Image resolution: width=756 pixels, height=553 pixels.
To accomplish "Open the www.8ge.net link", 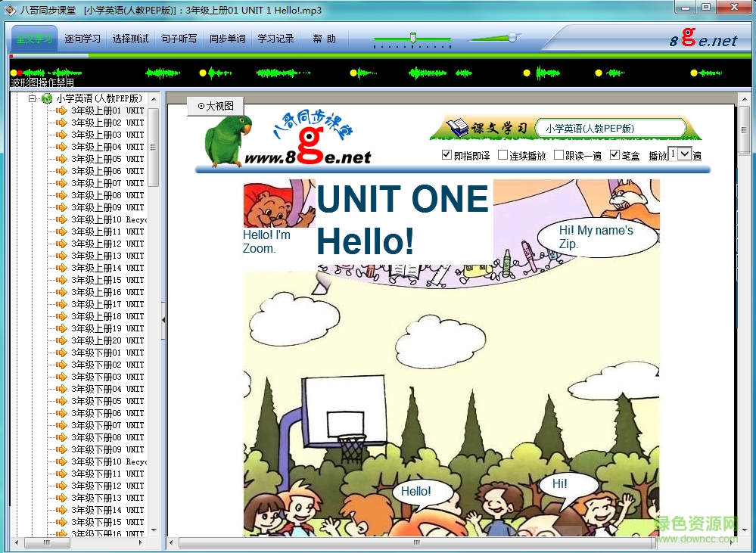I will tap(307, 157).
